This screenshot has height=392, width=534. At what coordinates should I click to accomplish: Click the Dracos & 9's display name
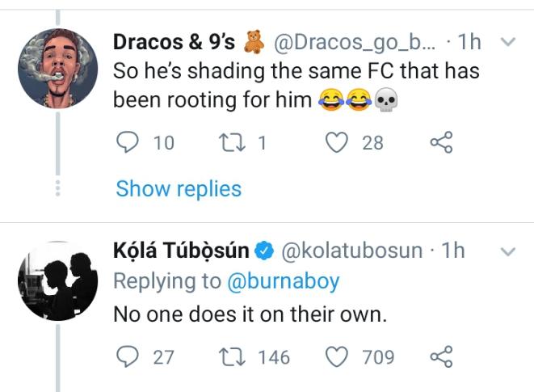pyautogui.click(x=171, y=41)
